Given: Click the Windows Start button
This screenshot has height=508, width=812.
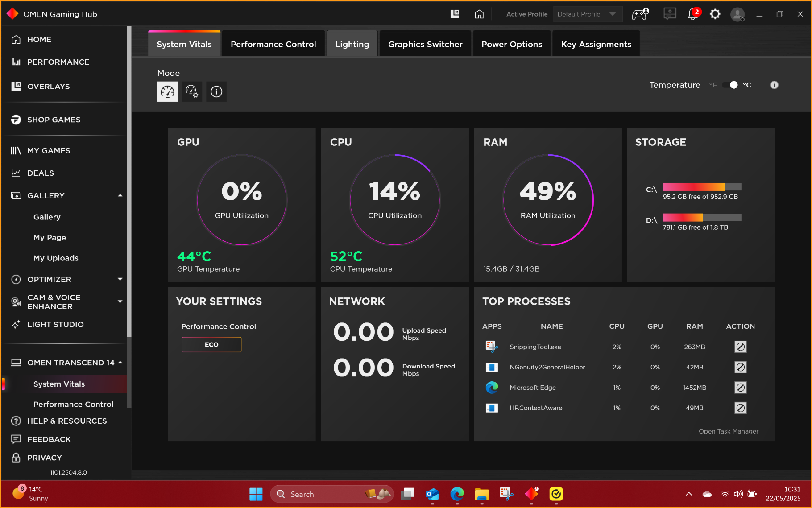Looking at the screenshot, I should point(256,494).
